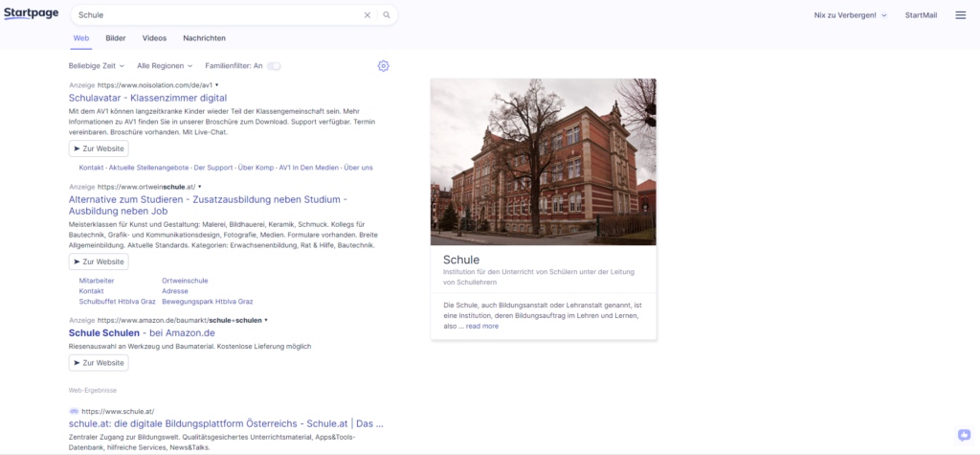
Task: Open the Adresse sitelink
Action: (x=175, y=291)
